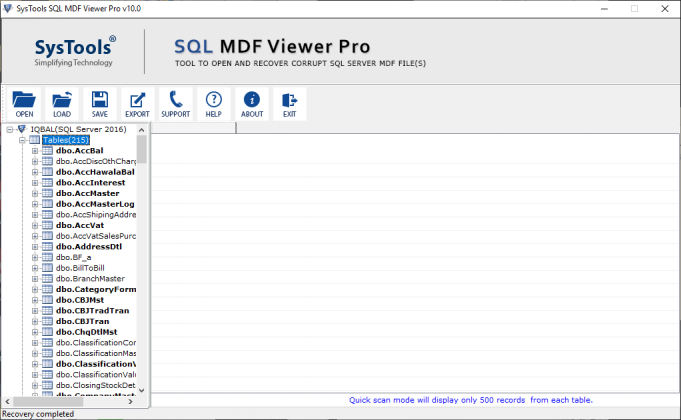Image resolution: width=681 pixels, height=420 pixels.
Task: Click the vertical scrollbar thumb in tree
Action: (142, 149)
